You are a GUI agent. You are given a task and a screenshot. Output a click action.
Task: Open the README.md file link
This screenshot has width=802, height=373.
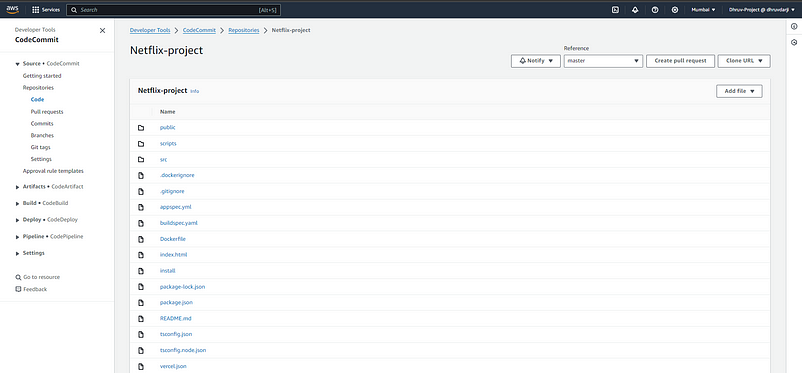(175, 319)
